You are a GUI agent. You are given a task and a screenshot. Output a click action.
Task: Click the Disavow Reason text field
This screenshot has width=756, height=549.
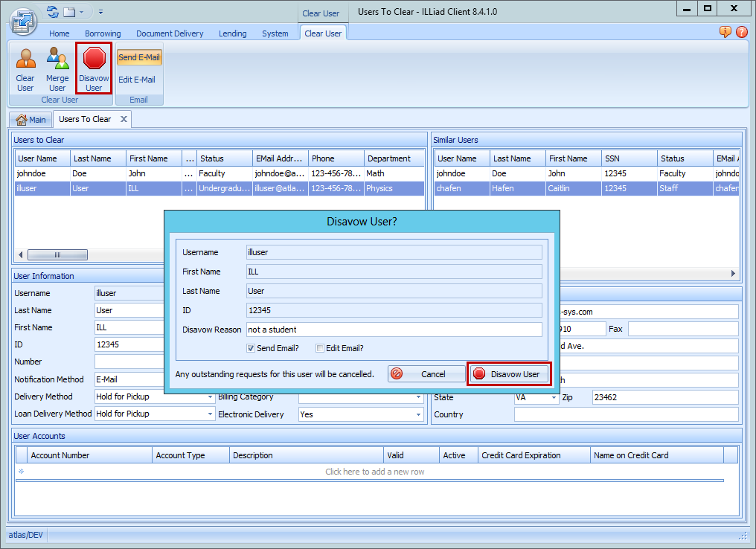[x=394, y=330]
